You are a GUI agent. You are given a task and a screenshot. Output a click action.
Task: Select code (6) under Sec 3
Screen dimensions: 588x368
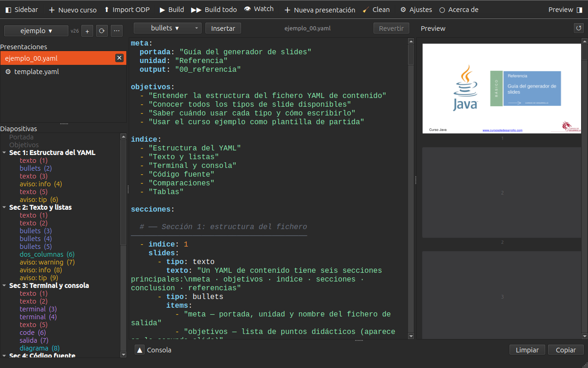pos(33,333)
